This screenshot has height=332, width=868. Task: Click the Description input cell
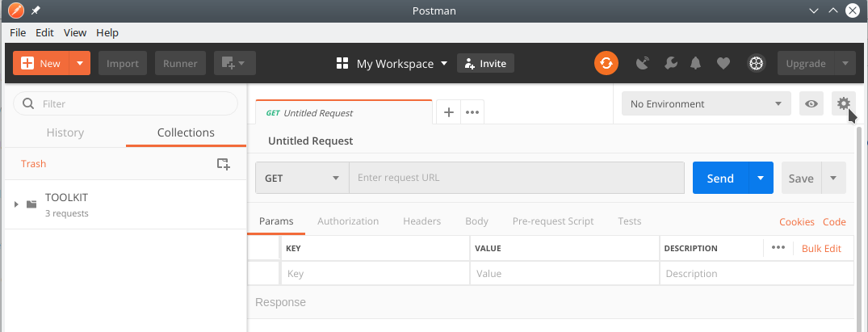click(x=757, y=273)
